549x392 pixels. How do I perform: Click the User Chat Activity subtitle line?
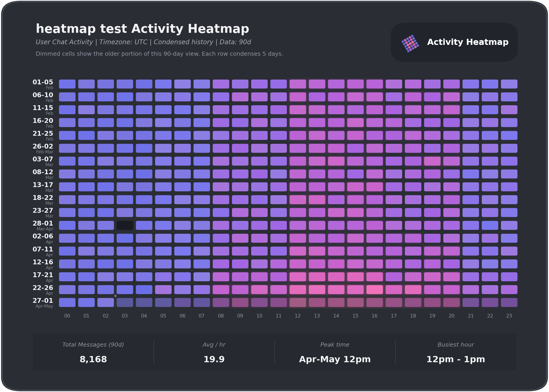tap(143, 42)
